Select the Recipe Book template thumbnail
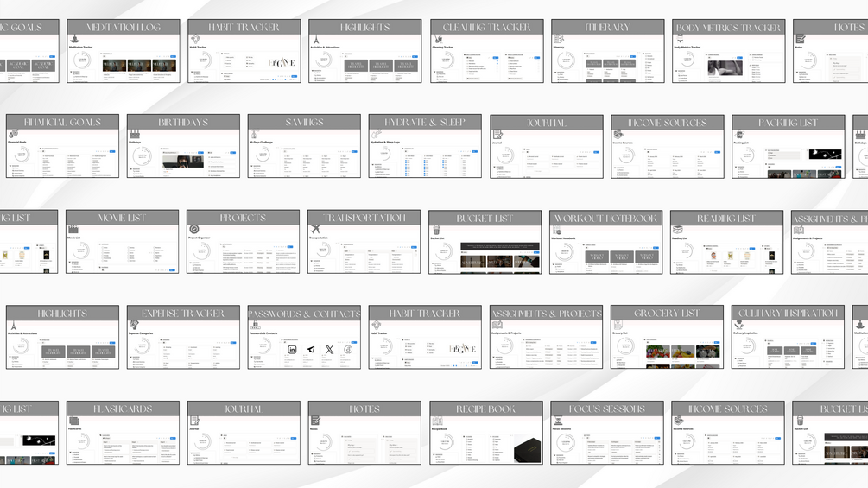Image resolution: width=868 pixels, height=488 pixels. (486, 433)
